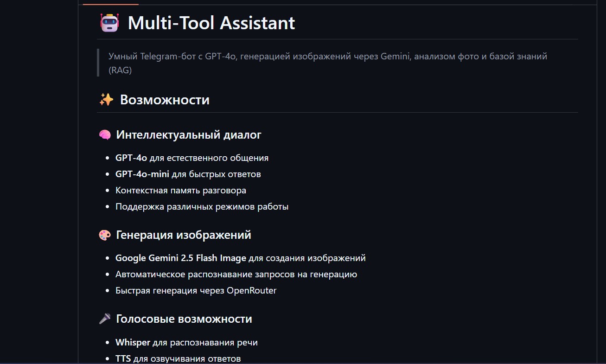Click the bold GPT-4o-mini text

[x=142, y=174]
